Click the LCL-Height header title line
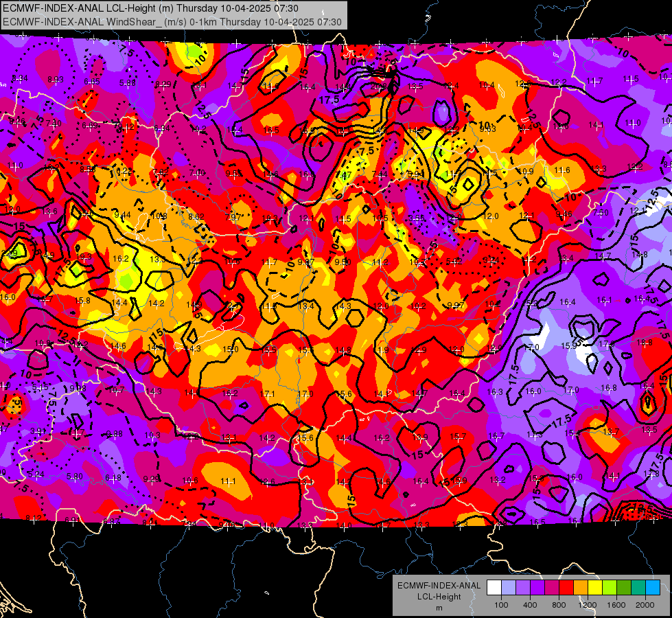 coord(150,8)
